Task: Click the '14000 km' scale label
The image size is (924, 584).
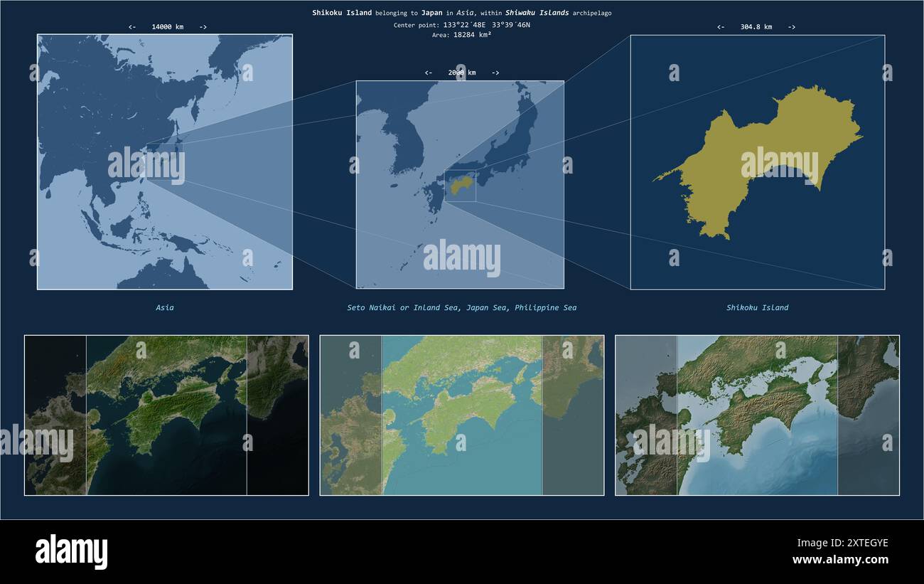Action: click(x=168, y=27)
